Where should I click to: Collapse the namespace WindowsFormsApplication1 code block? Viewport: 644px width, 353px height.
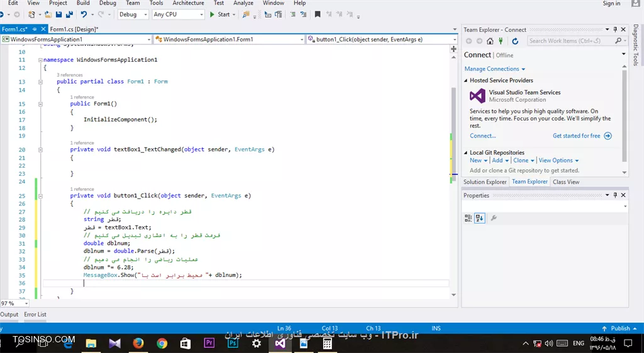[x=40, y=60]
